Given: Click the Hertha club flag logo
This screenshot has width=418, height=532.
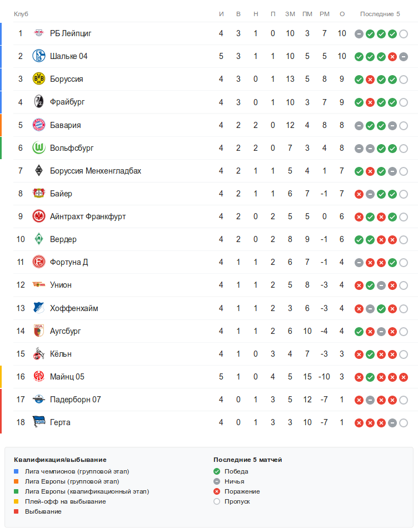Looking at the screenshot, I should pyautogui.click(x=39, y=422).
